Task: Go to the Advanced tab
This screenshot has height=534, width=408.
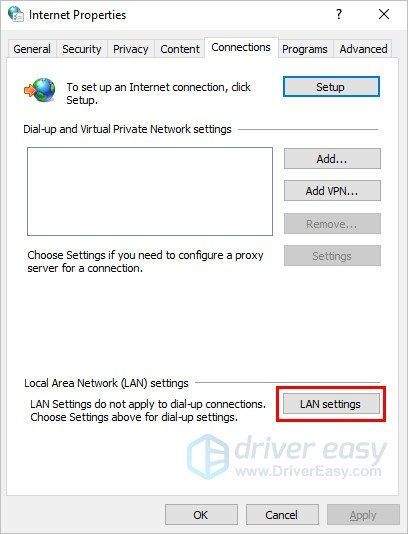Action: coord(363,49)
